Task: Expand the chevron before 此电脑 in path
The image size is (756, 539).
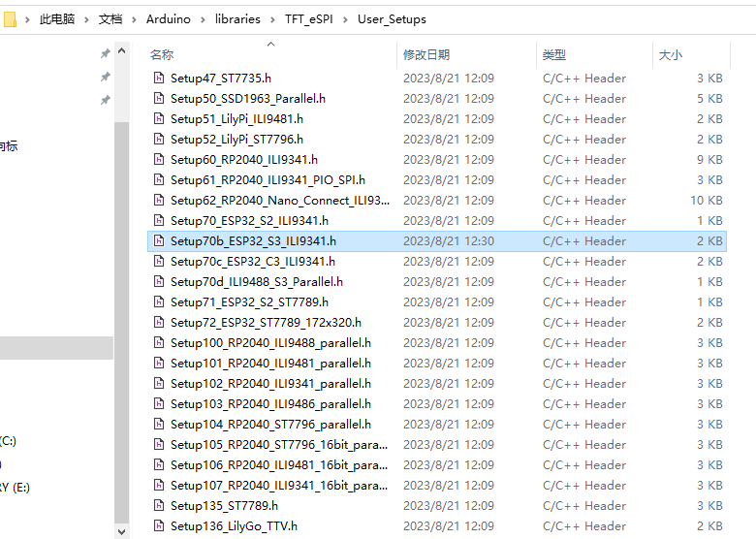Action: pyautogui.click(x=27, y=19)
